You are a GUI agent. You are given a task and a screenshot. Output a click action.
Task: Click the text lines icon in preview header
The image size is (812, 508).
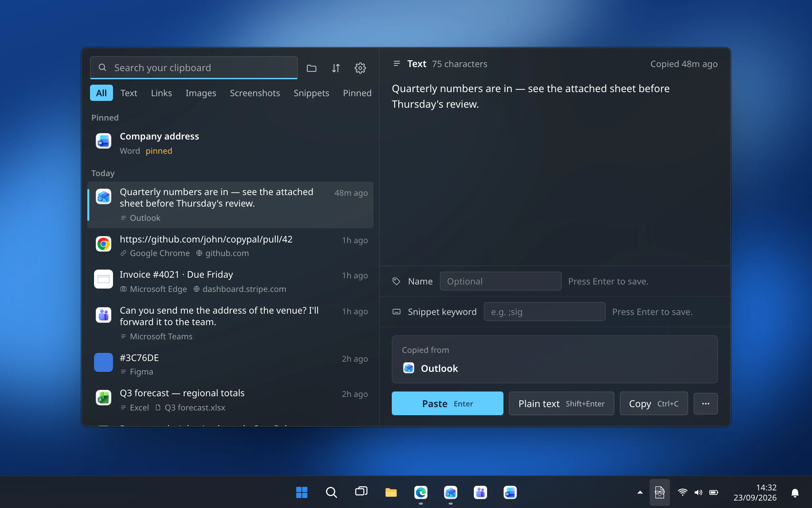[397, 64]
